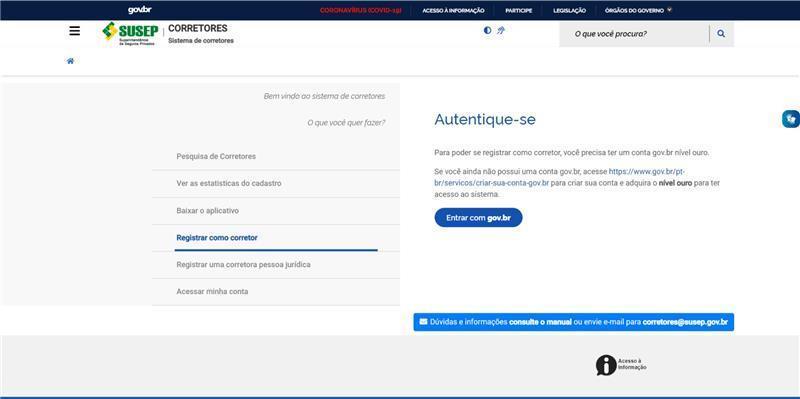Open Coronavírus (COVID-19) top link

pyautogui.click(x=361, y=10)
